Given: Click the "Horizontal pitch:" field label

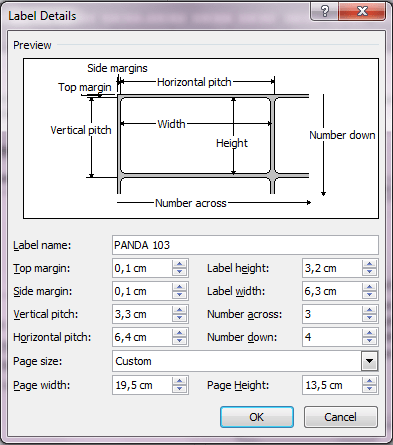Looking at the screenshot, I should tap(52, 337).
